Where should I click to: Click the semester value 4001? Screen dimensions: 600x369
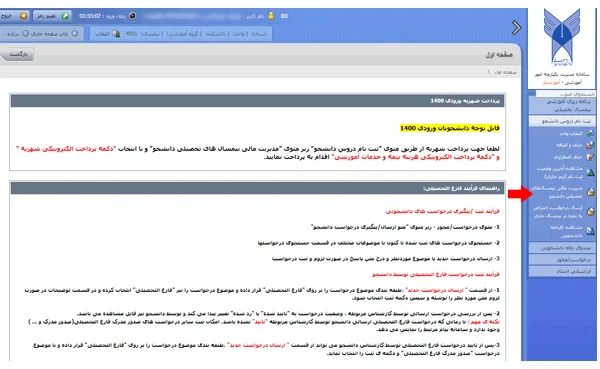pos(131,34)
